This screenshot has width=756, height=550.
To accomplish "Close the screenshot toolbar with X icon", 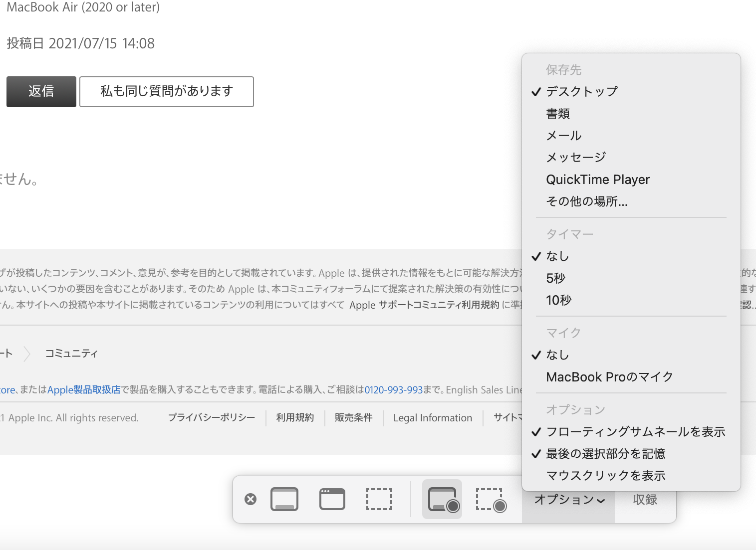I will click(251, 499).
